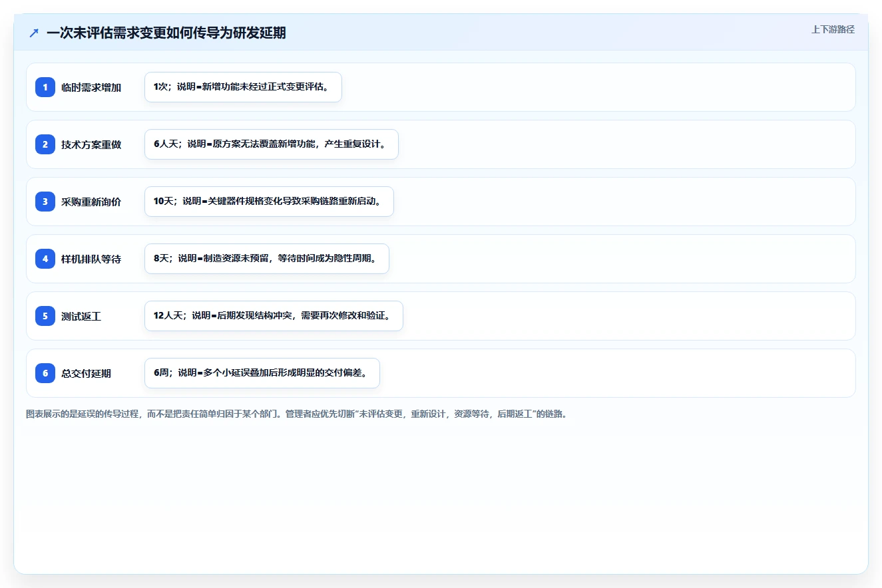
Task: Click the title 一次未评估需求变更如何传导为研发延期
Action: point(166,33)
